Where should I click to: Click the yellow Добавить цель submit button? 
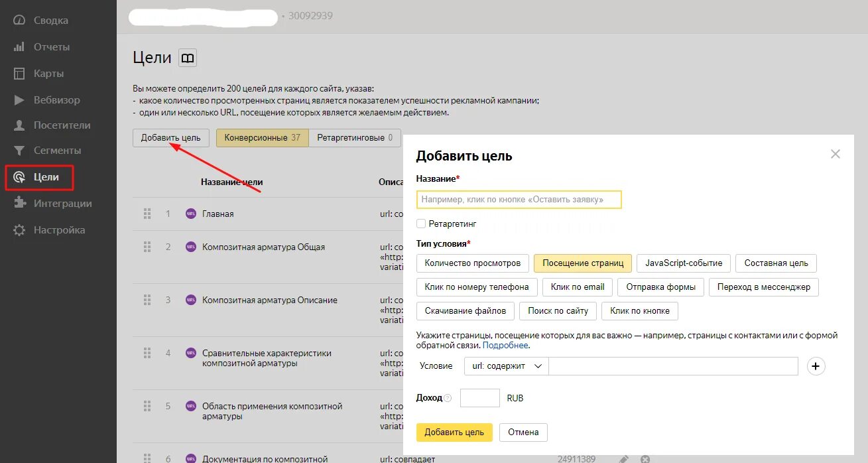[454, 432]
